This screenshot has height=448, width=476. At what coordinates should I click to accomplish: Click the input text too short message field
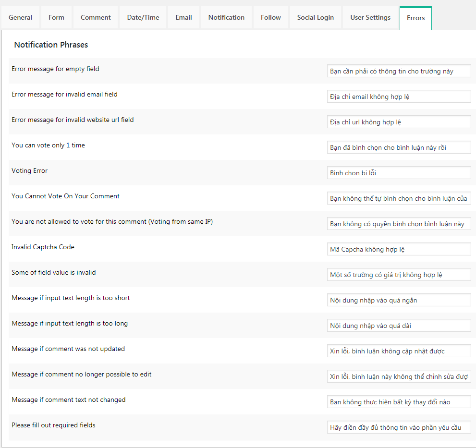tap(399, 300)
